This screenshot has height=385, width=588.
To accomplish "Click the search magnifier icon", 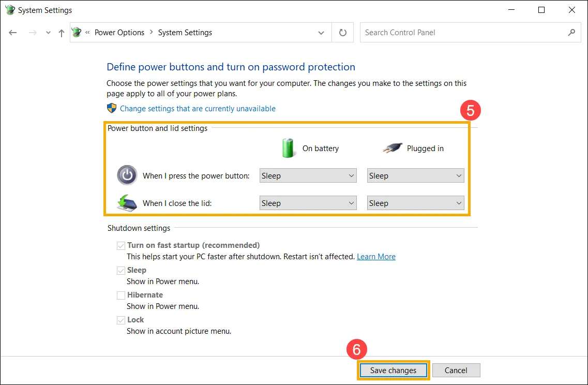I will click(x=571, y=32).
